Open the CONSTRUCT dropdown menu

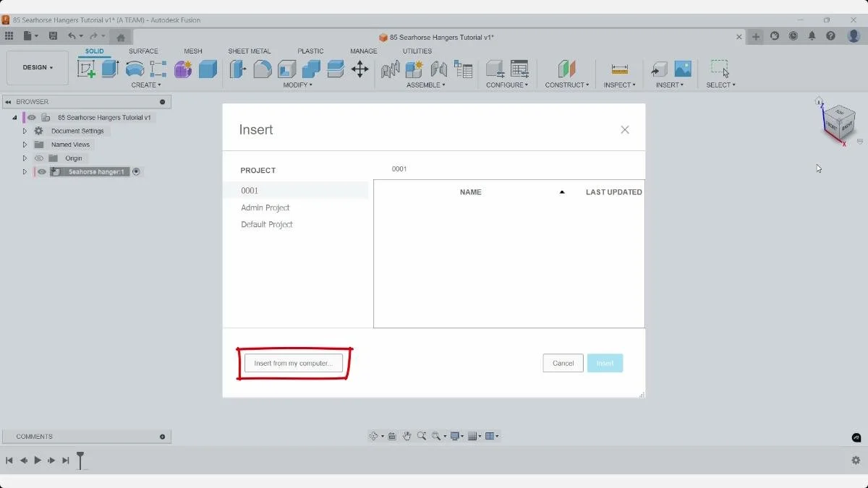(x=567, y=85)
